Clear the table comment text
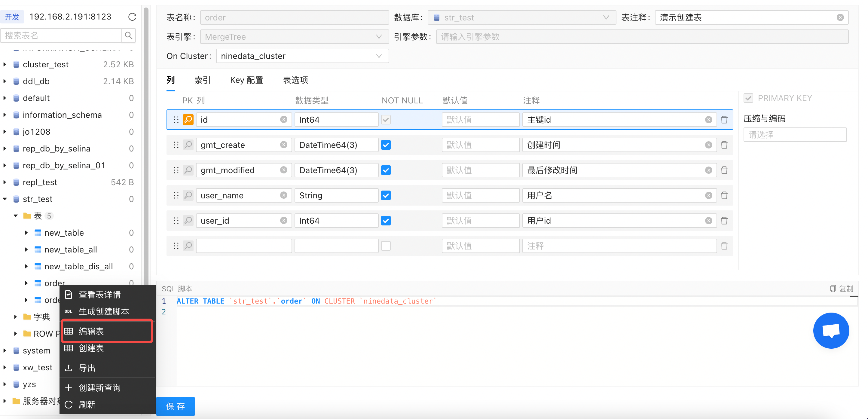This screenshot has height=419, width=868. 840,17
